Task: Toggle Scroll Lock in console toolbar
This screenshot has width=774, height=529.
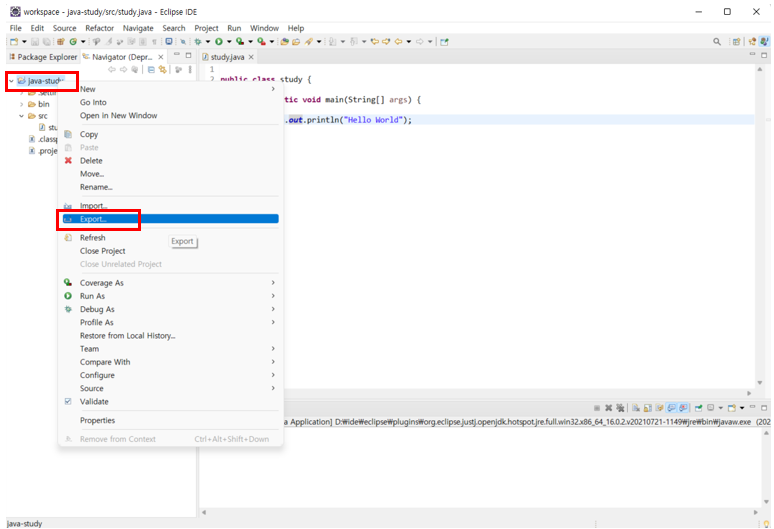Action: point(648,408)
